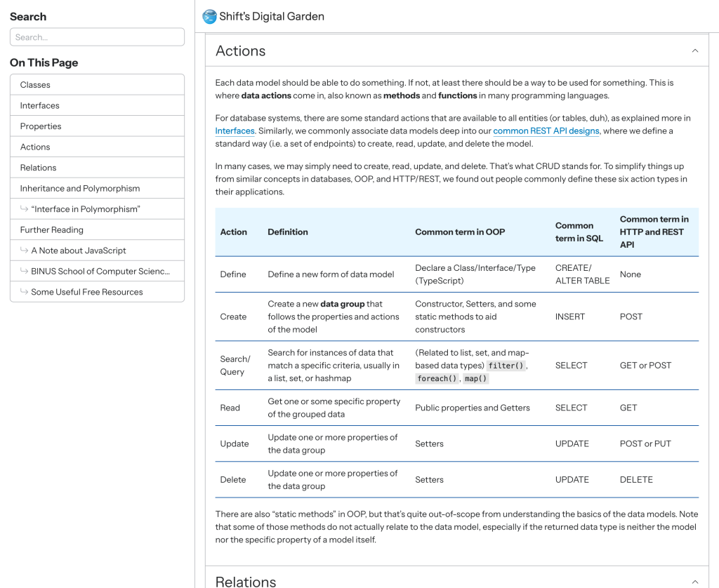
Task: Click the globe logo icon in the header
Action: (x=209, y=16)
